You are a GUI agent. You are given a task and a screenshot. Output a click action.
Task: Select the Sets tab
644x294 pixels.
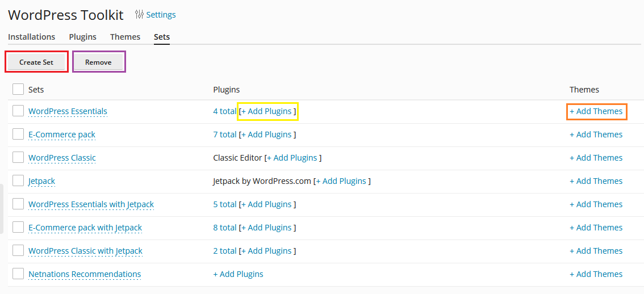tap(162, 36)
